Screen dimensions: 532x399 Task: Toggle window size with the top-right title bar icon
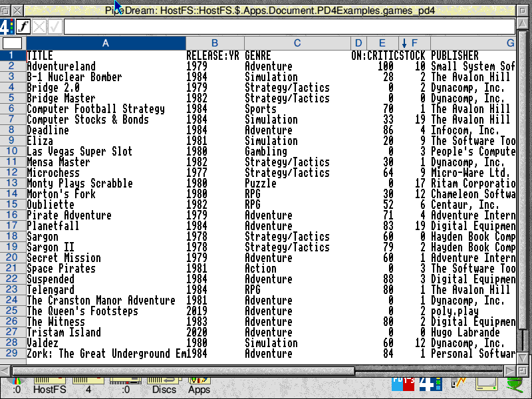click(x=523, y=11)
